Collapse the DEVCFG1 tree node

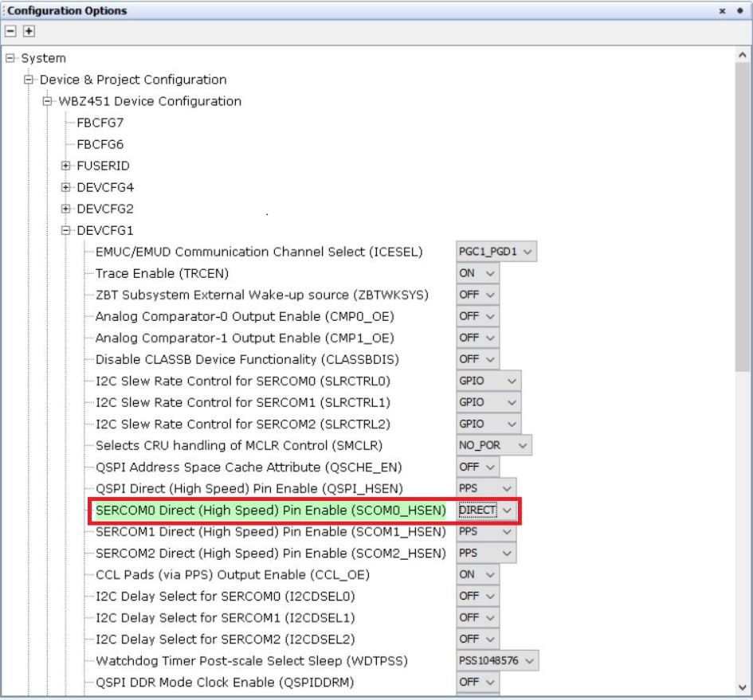[x=67, y=230]
